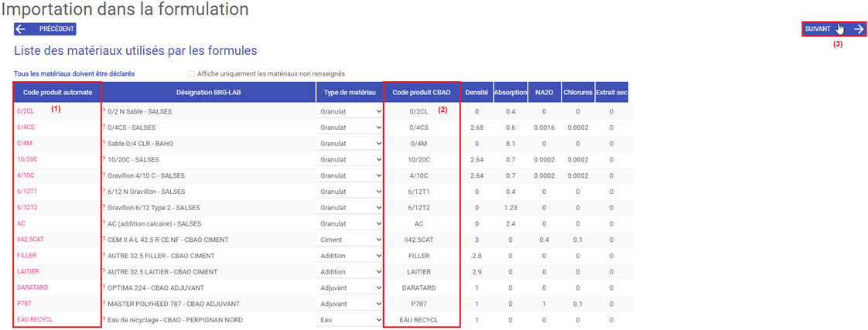Open Addition type dropdown for AUTRE 32.5 FILLER

[350, 255]
